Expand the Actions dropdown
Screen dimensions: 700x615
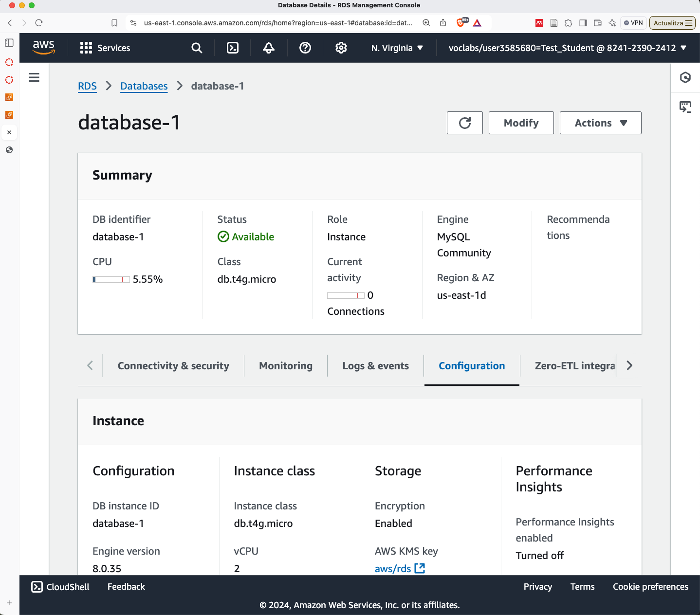pyautogui.click(x=601, y=123)
